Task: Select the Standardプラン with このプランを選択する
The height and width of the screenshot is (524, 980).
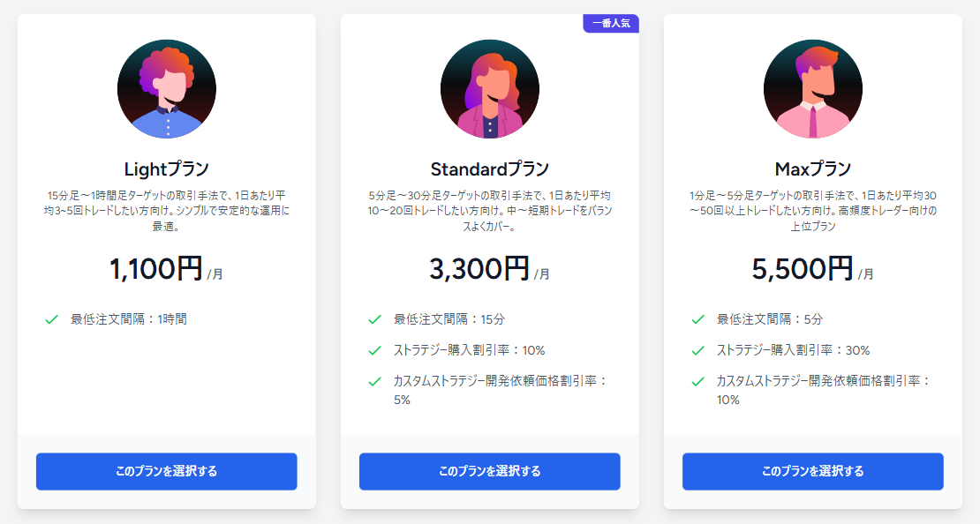Action: 489,471
